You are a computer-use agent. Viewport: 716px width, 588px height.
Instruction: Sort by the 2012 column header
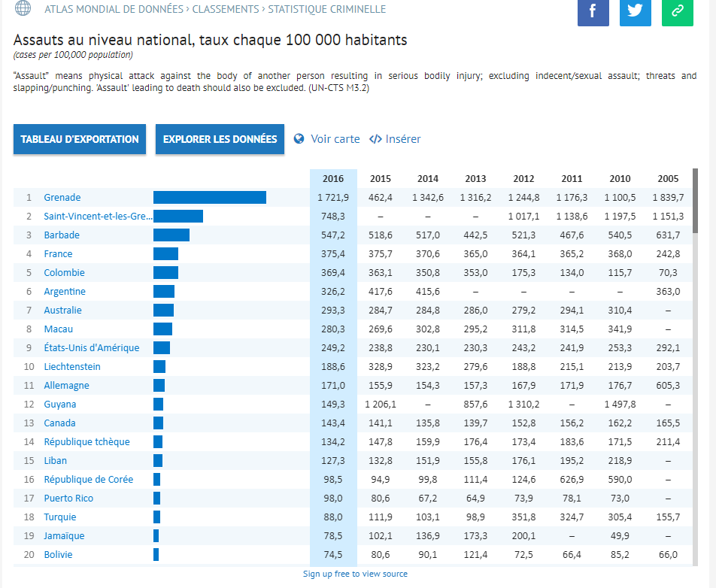pyautogui.click(x=523, y=179)
